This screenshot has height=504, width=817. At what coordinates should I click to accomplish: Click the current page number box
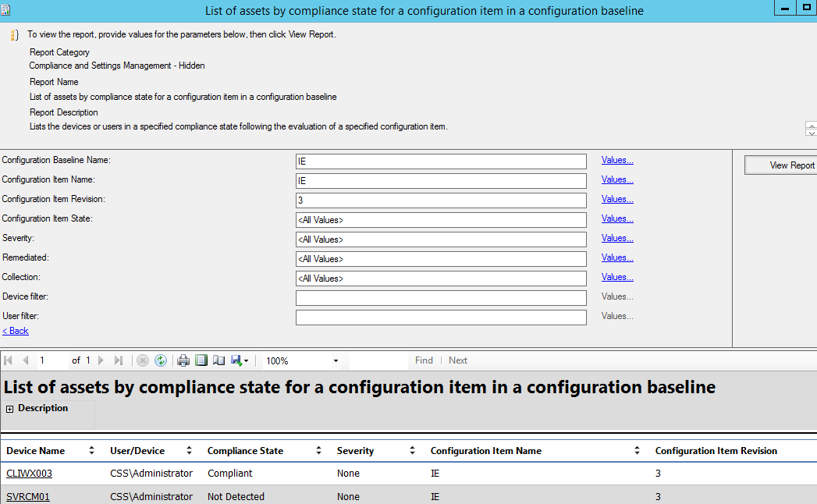click(x=52, y=360)
